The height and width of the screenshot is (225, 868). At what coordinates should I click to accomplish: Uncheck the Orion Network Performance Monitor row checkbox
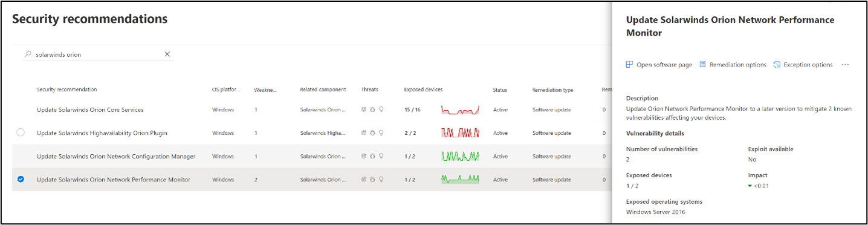click(21, 180)
